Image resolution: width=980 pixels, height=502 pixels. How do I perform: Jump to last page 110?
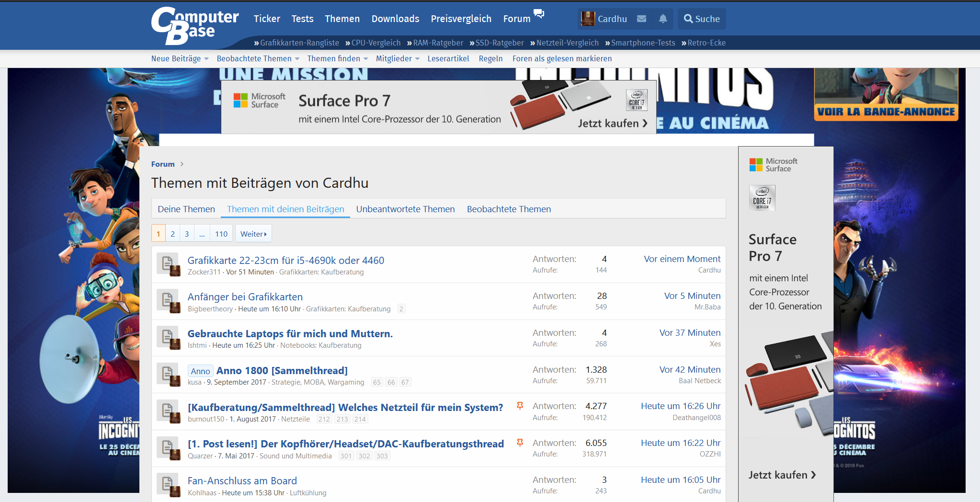221,234
